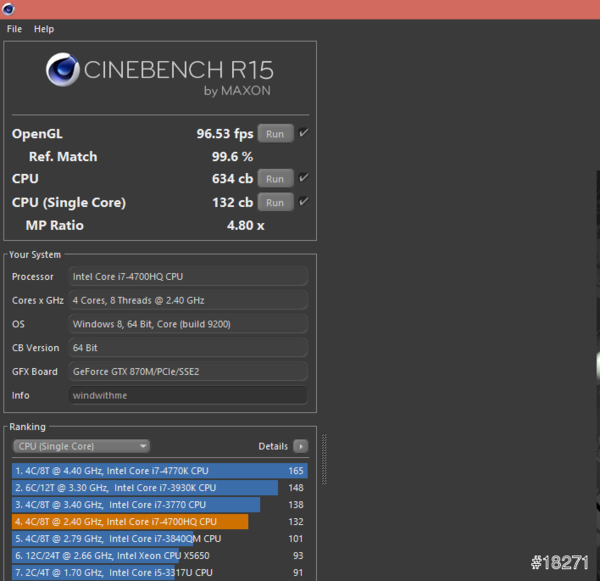
Task: Click the Cinebench R15 sphere logo
Action: [x=62, y=71]
